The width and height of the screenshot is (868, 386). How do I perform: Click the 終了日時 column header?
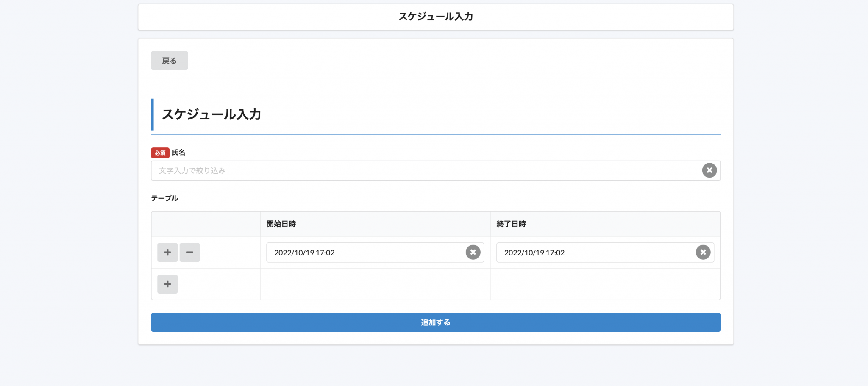coord(511,224)
